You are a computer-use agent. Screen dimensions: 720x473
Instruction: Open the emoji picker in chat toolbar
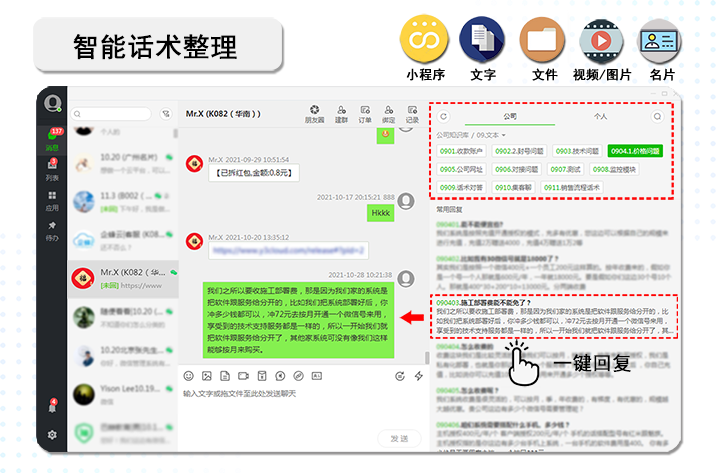click(188, 376)
